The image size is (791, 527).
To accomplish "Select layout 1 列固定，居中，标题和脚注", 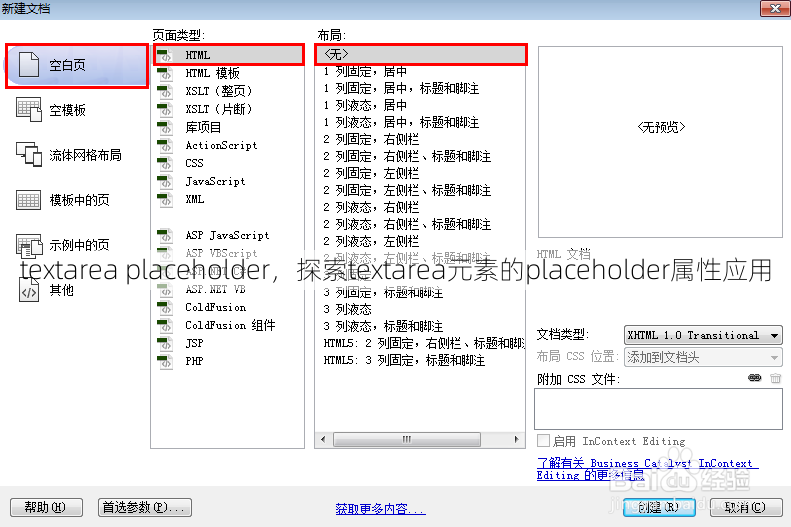I will (401, 88).
